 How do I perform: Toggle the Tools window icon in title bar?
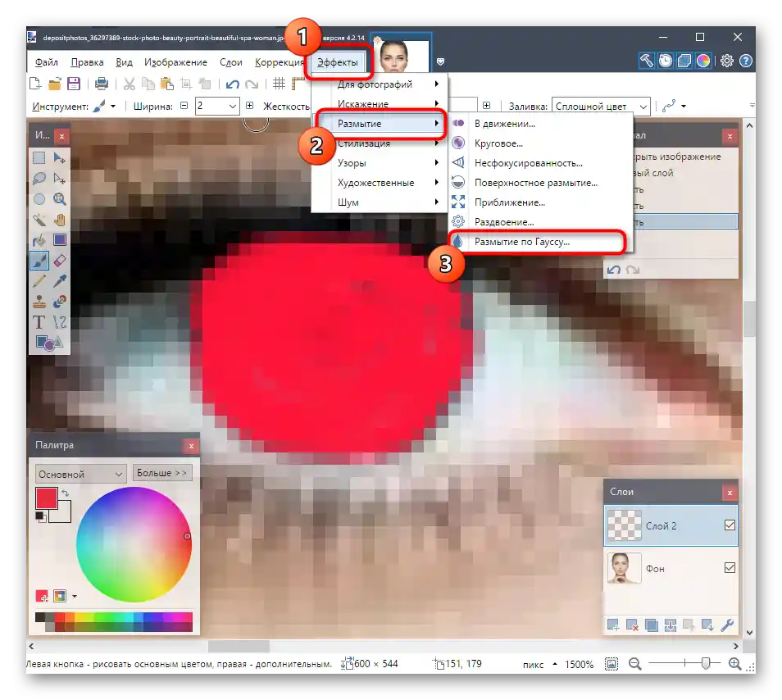tap(647, 61)
